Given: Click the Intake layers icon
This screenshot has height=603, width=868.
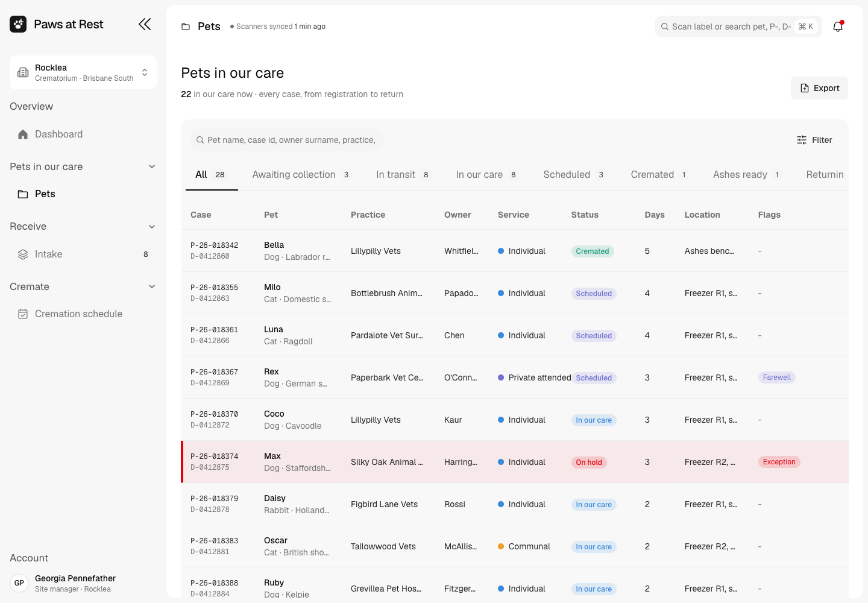Looking at the screenshot, I should pos(23,254).
